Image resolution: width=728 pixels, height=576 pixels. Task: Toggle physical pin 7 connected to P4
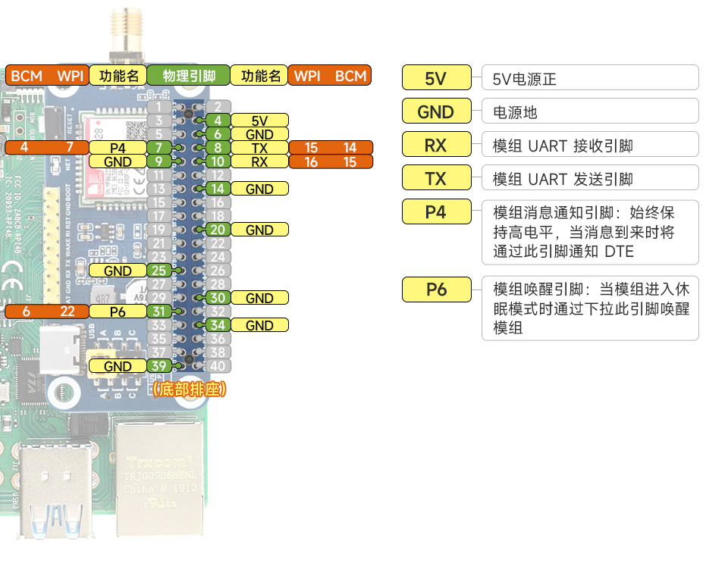point(157,148)
